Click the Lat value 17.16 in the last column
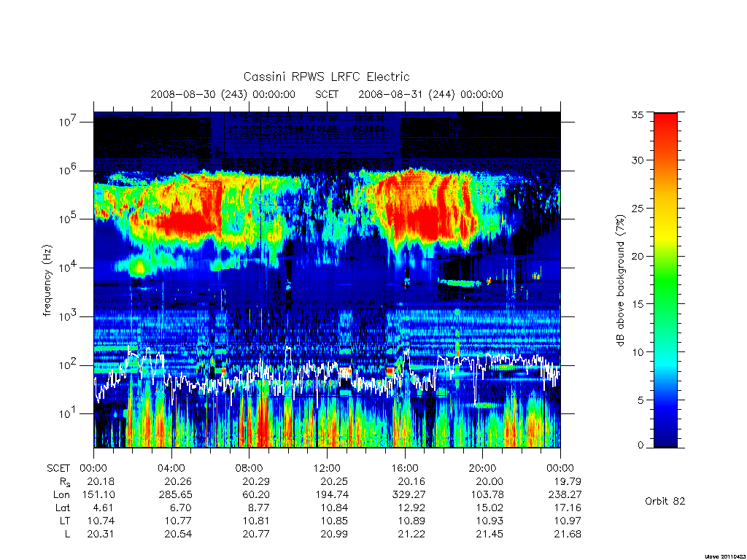The image size is (747, 560). [568, 508]
